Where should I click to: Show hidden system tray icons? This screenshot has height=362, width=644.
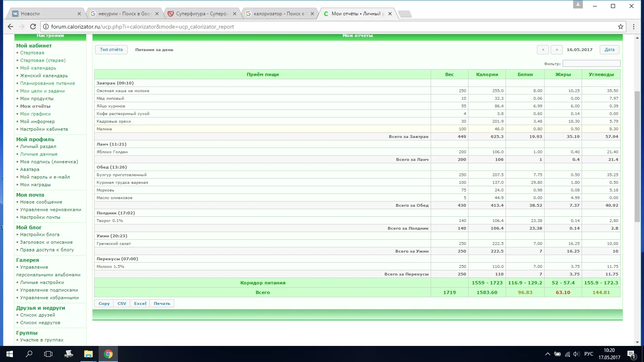point(547,354)
